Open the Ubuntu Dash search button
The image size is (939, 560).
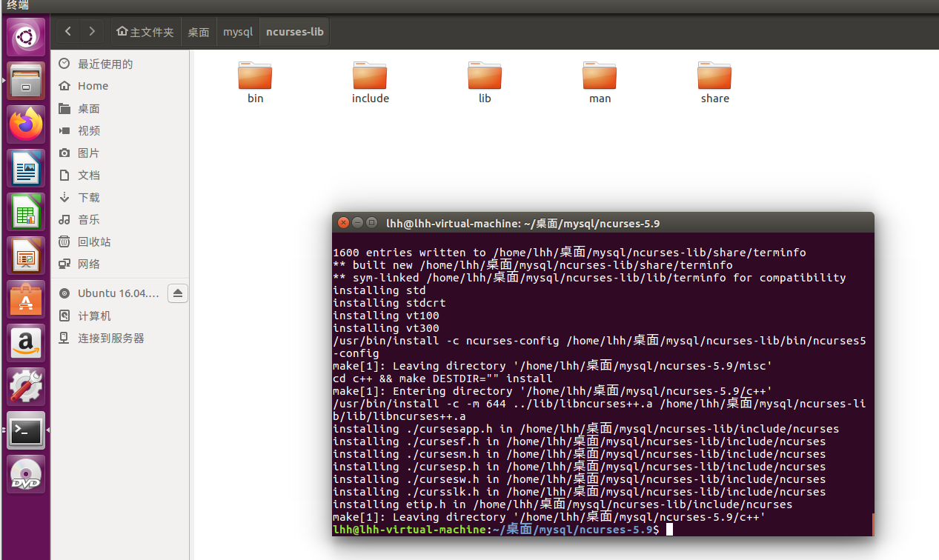tap(26, 36)
